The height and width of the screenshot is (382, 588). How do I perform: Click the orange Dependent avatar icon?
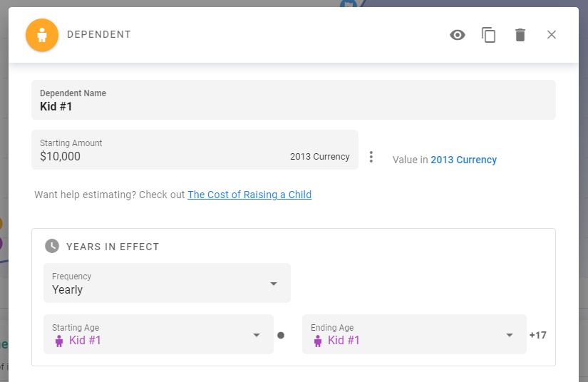pos(42,35)
